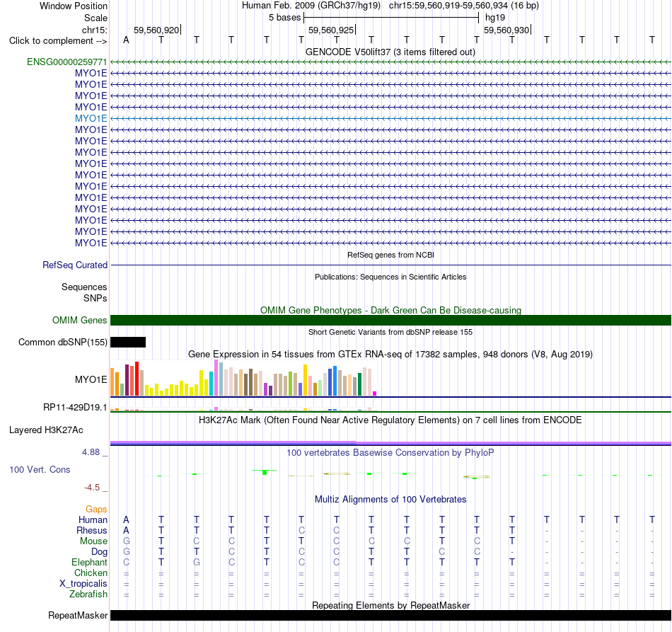The image size is (672, 632).
Task: Click the purple Layered H3K27Ac signal bar
Action: 391,443
